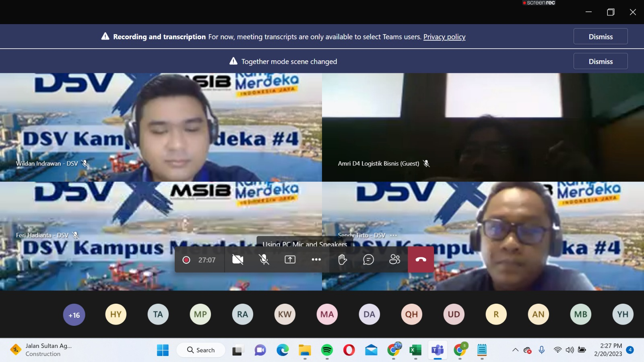This screenshot has height=362, width=644.
Task: Show the participants list
Action: pyautogui.click(x=395, y=260)
